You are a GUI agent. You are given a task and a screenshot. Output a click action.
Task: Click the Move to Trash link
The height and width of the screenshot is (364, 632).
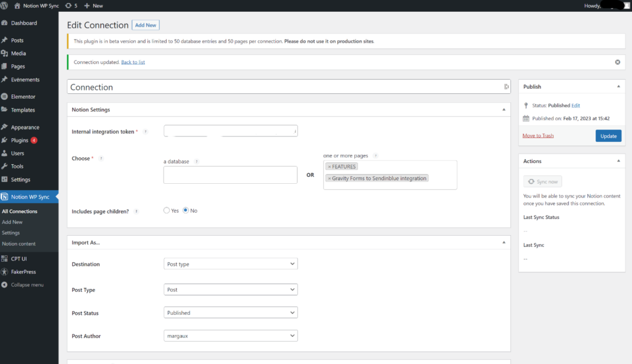[x=538, y=136]
